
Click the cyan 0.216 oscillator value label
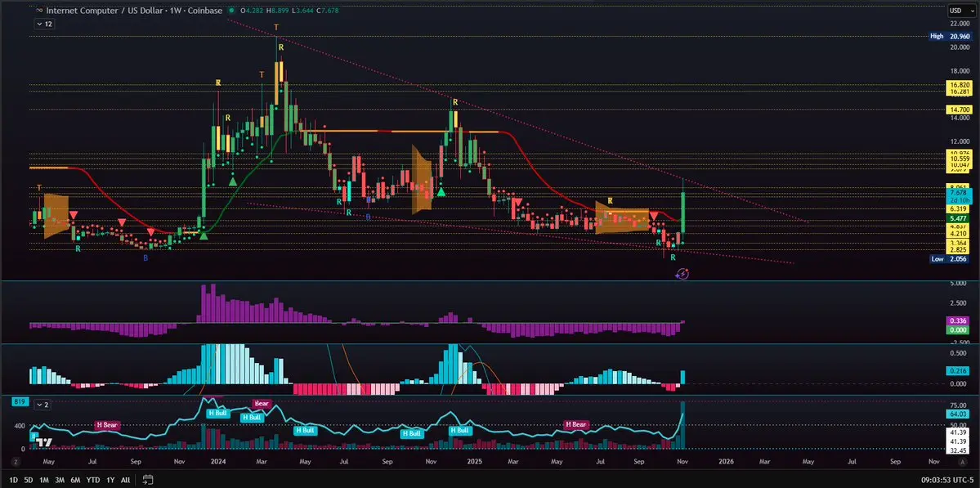point(960,370)
